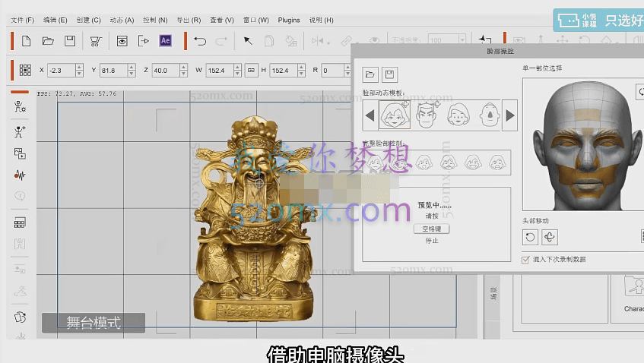The height and width of the screenshot is (363, 644).
Task: Undo the last action
Action: click(200, 41)
